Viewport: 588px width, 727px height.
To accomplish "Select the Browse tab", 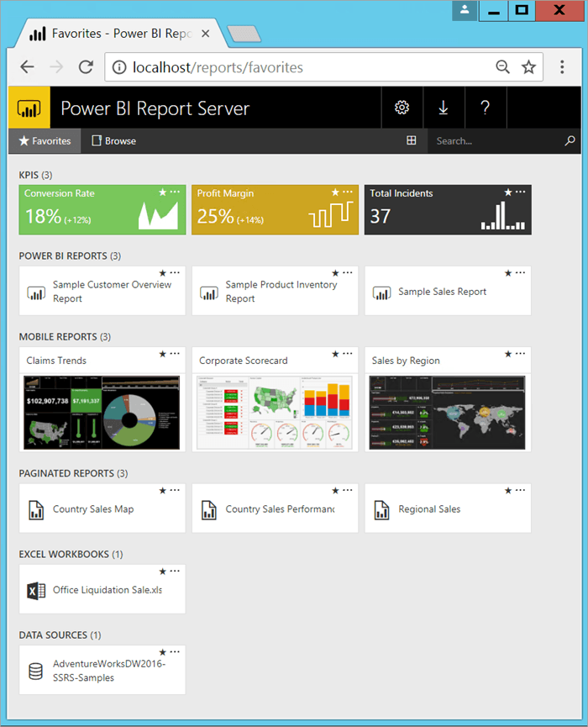I will [114, 140].
